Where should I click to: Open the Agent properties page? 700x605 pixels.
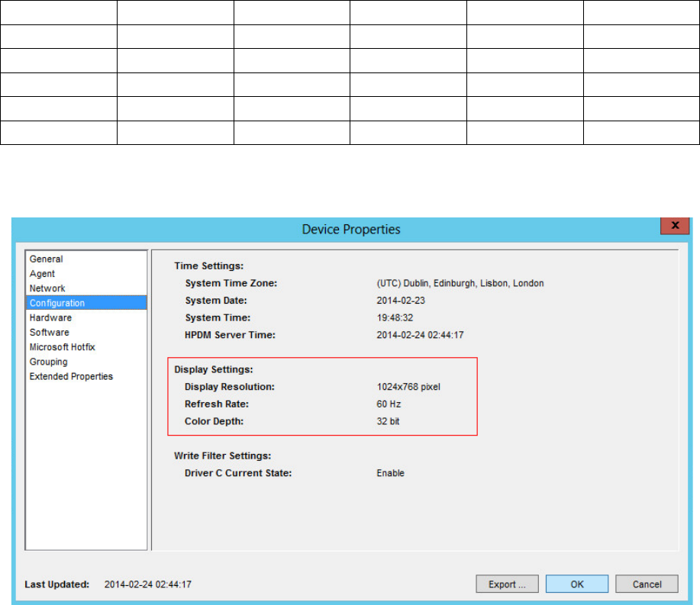click(43, 274)
